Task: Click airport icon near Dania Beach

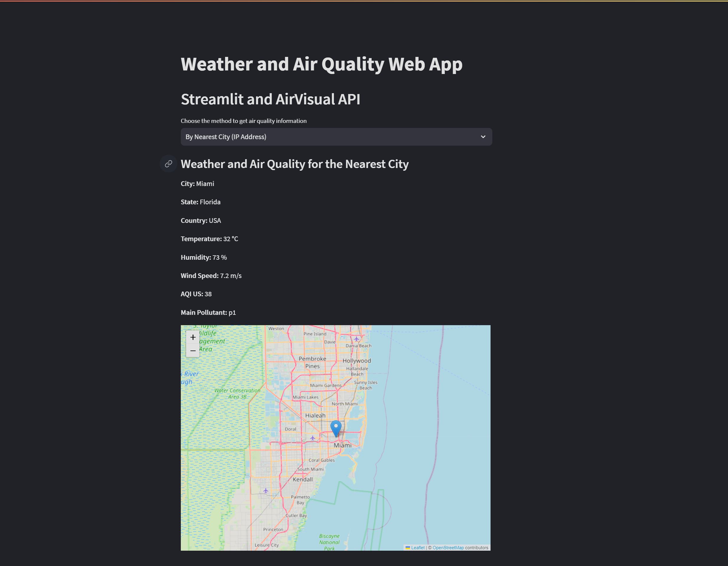Action: [356, 339]
